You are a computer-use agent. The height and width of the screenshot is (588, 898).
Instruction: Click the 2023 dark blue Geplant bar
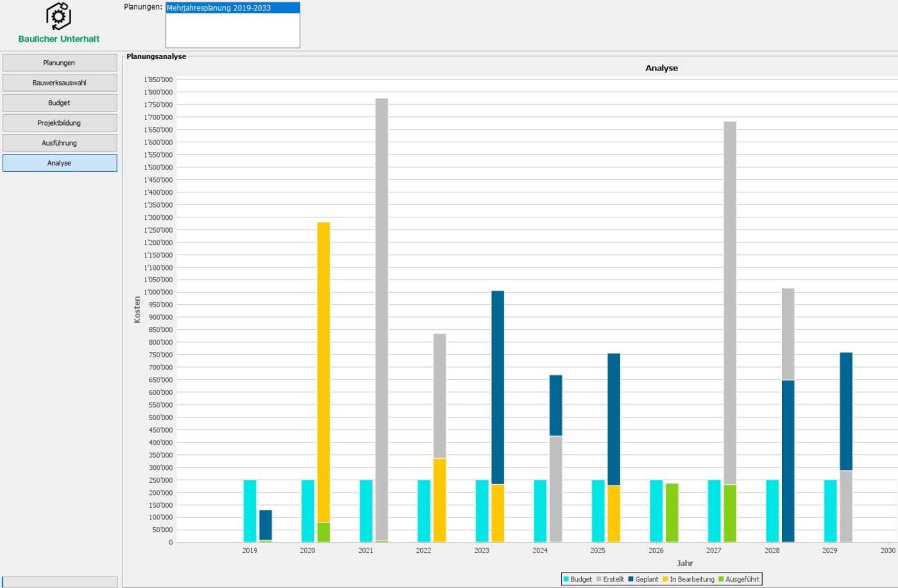pos(498,387)
